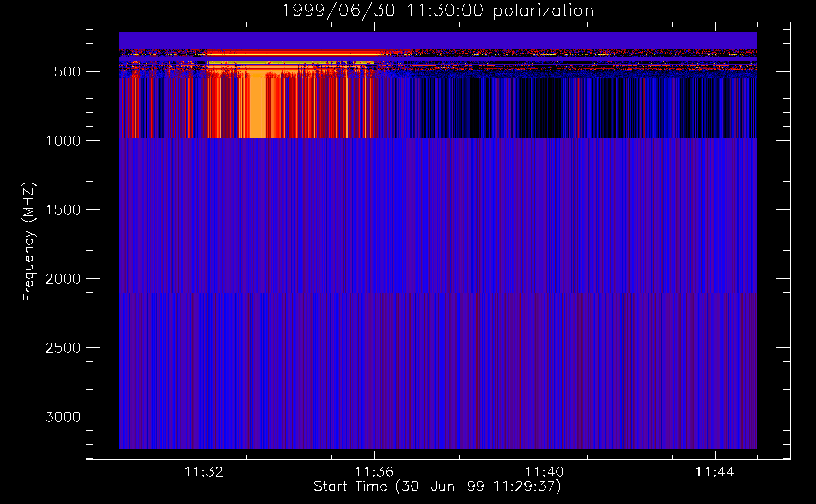816x504 pixels.
Task: Click the 500 frequency tick label
Action: pyautogui.click(x=68, y=72)
